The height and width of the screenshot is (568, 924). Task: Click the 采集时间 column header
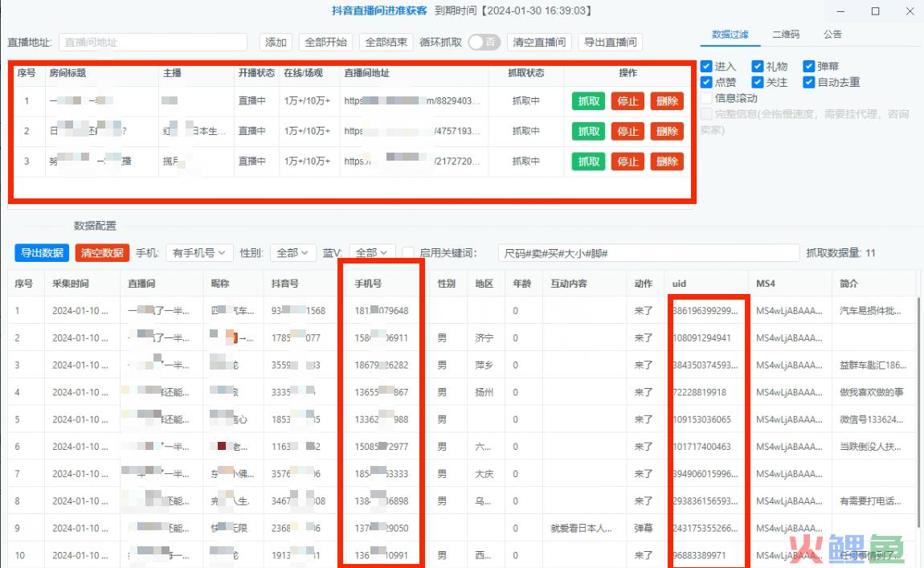(71, 284)
